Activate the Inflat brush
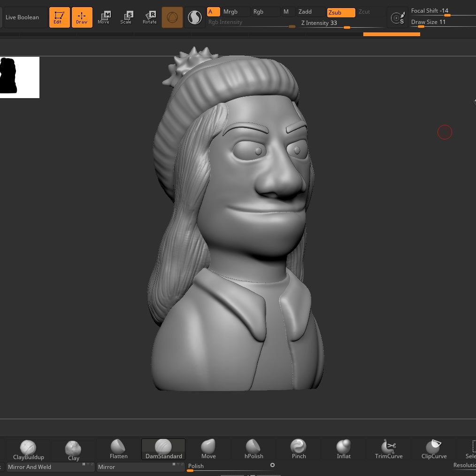Viewport: 476px width, 476px height. [x=344, y=449]
